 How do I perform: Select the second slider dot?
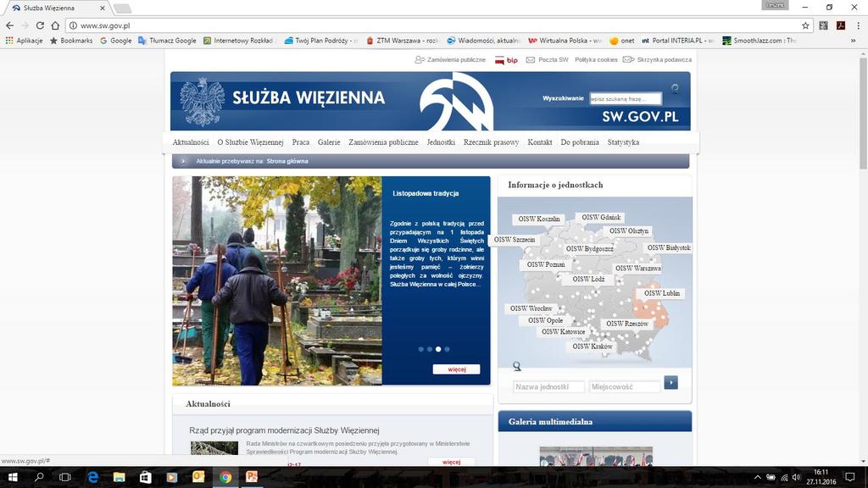tap(430, 349)
